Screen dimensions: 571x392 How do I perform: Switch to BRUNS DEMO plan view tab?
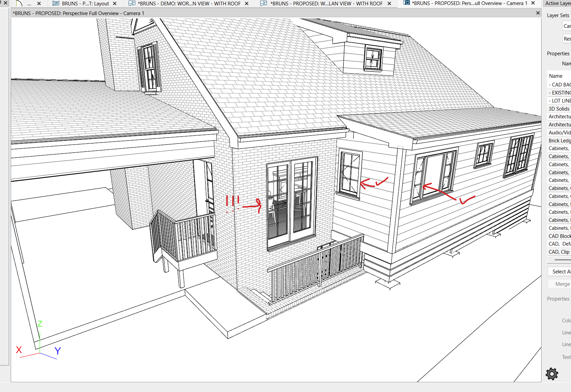point(189,3)
